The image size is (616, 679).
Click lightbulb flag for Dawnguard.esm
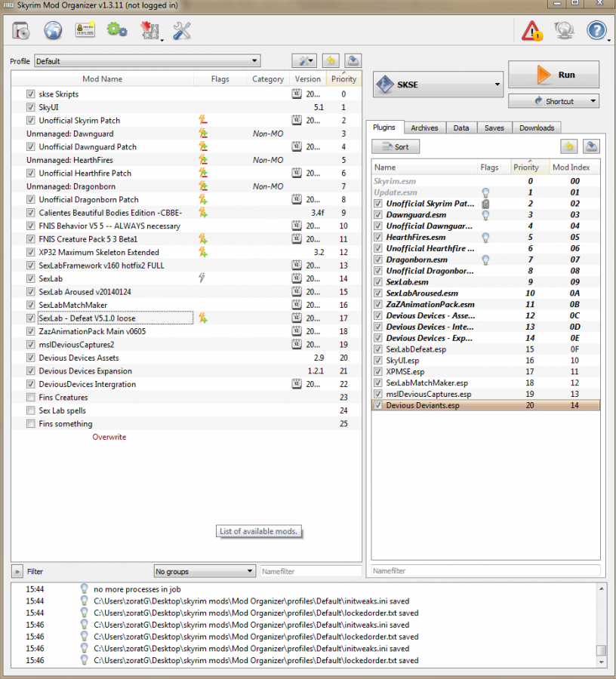coord(485,215)
